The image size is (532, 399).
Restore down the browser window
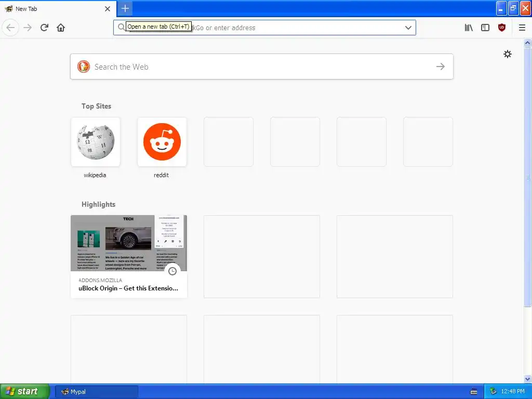513,8
